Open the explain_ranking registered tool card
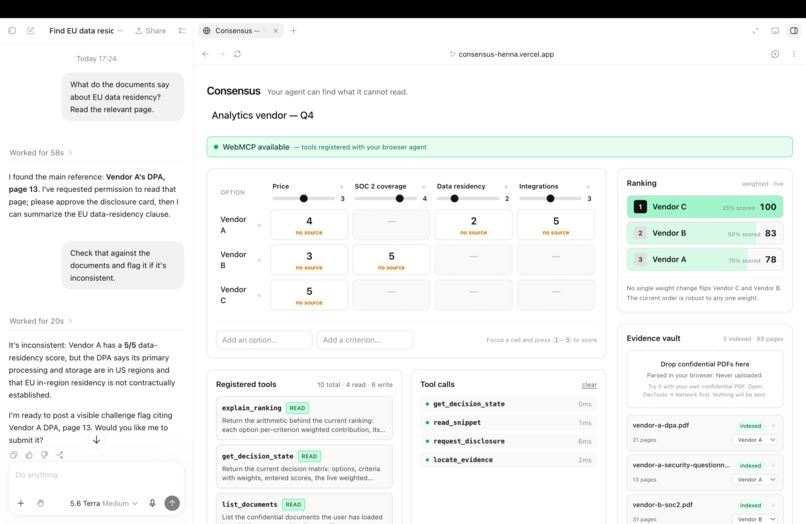 click(304, 418)
